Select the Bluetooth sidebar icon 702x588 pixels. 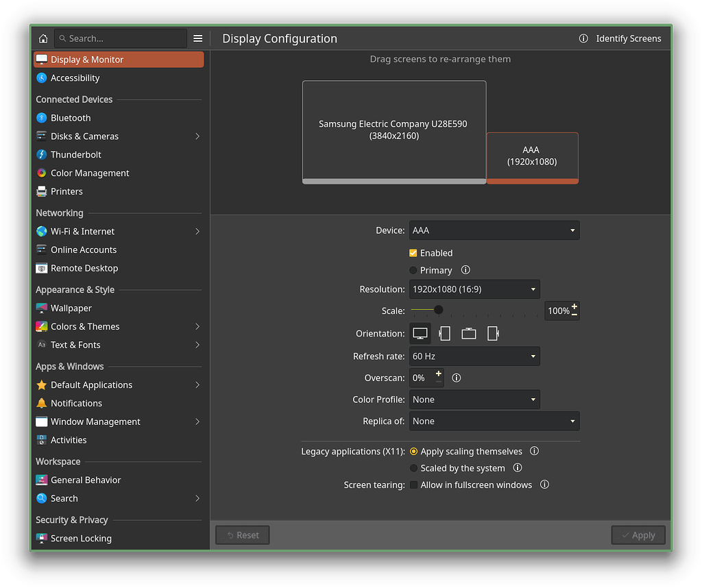43,117
